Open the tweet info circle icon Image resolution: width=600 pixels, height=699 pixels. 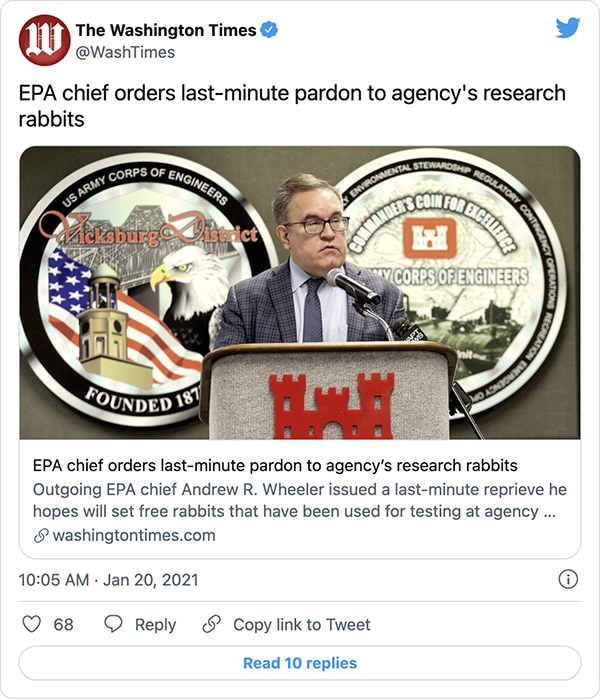click(567, 580)
